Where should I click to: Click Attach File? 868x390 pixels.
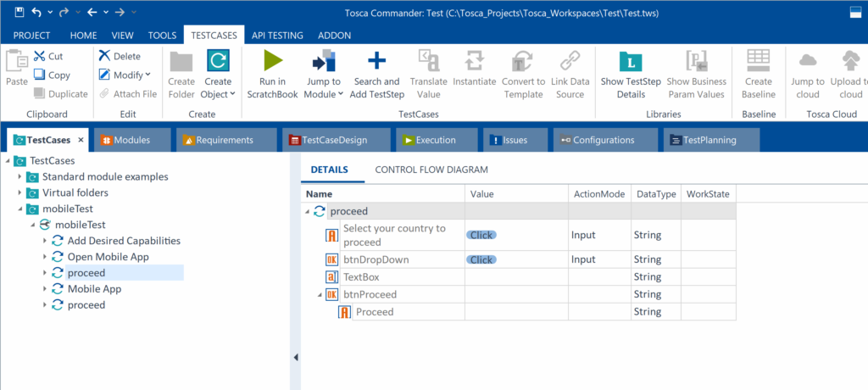[128, 93]
